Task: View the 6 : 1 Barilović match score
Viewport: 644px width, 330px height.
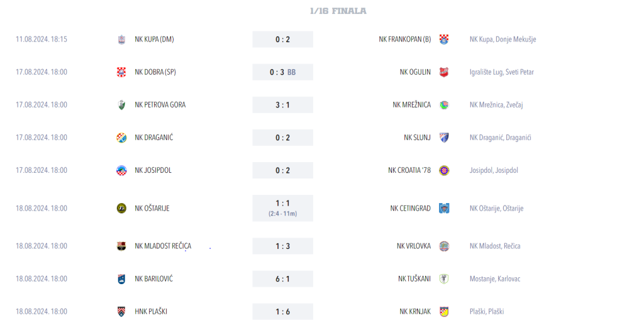Action: (x=282, y=278)
